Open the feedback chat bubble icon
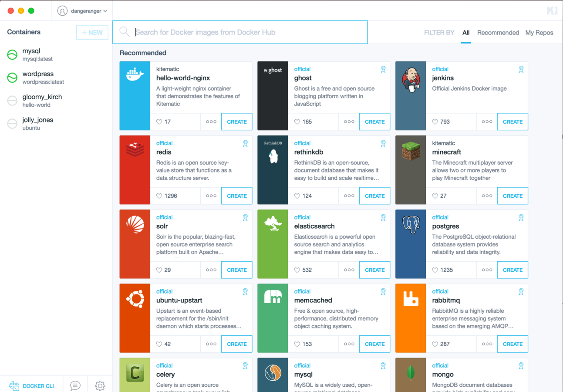Image resolution: width=563 pixels, height=392 pixels. (x=75, y=385)
